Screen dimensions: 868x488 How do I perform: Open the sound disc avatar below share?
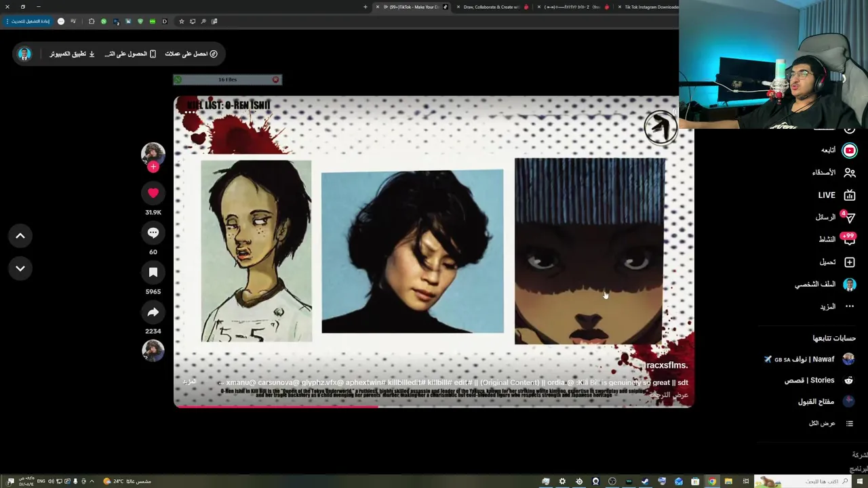[x=153, y=350]
